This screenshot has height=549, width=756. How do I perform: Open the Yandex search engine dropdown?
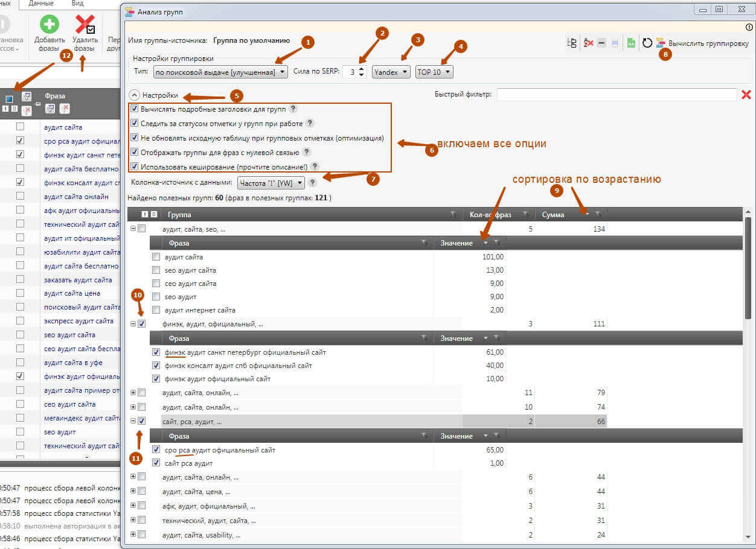[x=391, y=72]
